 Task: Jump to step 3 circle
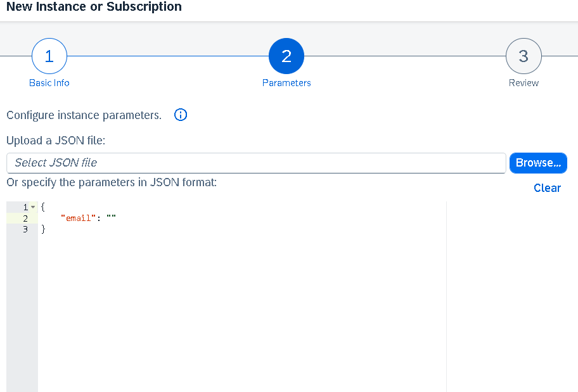pyautogui.click(x=523, y=56)
